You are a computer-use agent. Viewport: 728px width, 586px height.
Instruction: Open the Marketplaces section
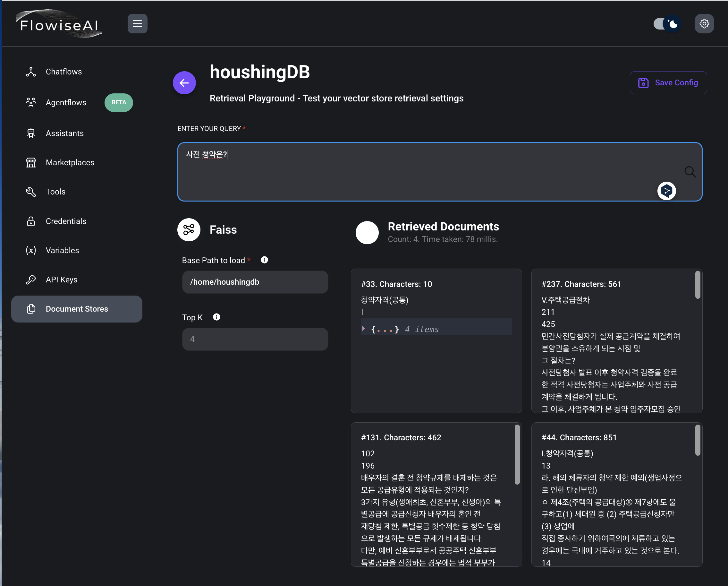[x=70, y=163]
